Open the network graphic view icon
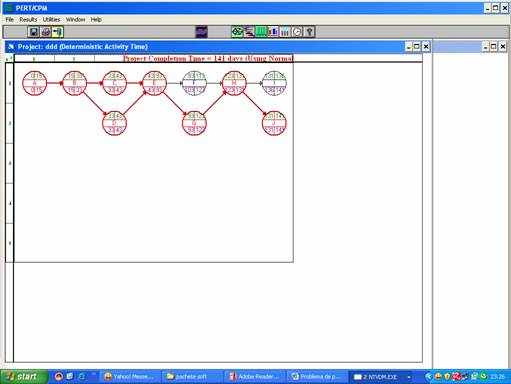Viewport: 511px width, 384px height. (x=237, y=32)
